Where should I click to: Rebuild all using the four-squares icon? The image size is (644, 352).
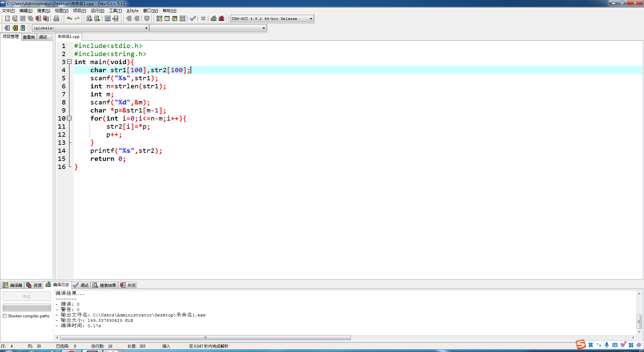coord(182,18)
